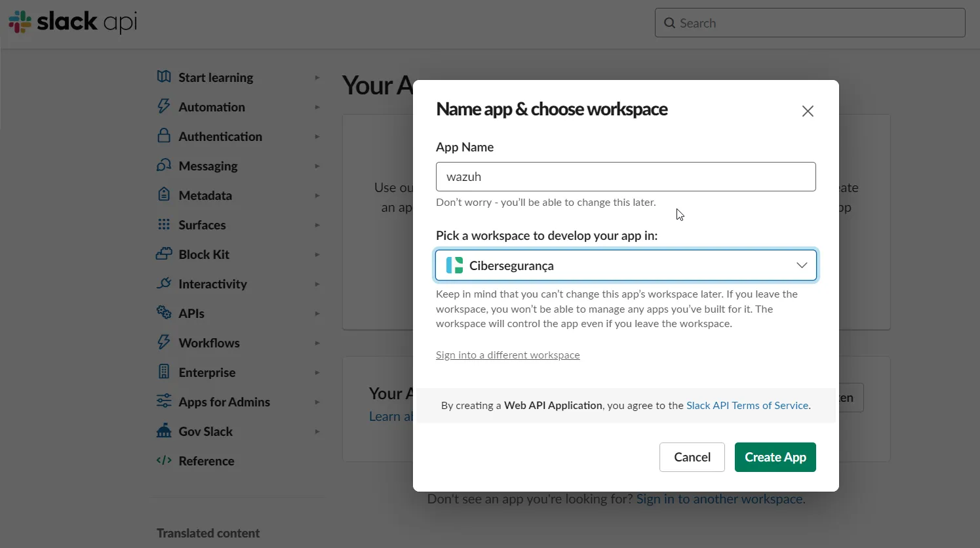
Task: Click the Metadata clipboard icon
Action: (x=164, y=195)
